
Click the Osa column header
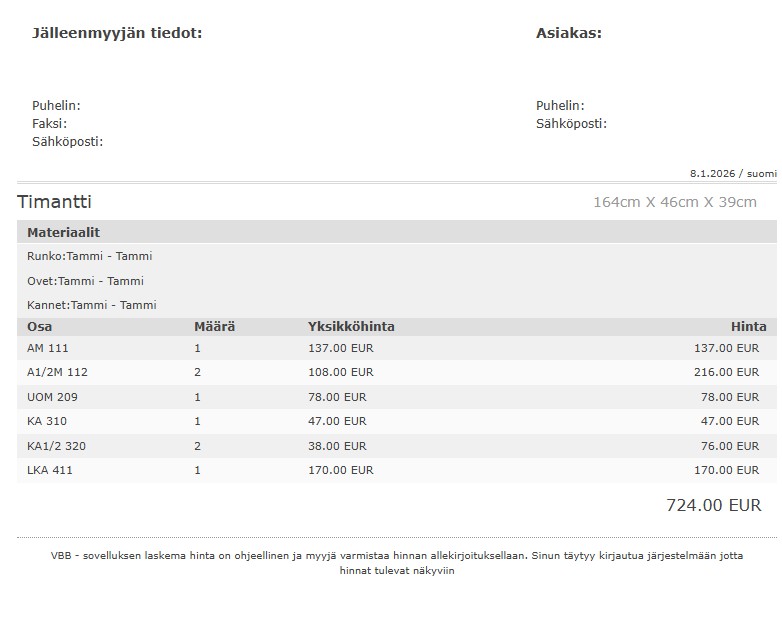(39, 327)
